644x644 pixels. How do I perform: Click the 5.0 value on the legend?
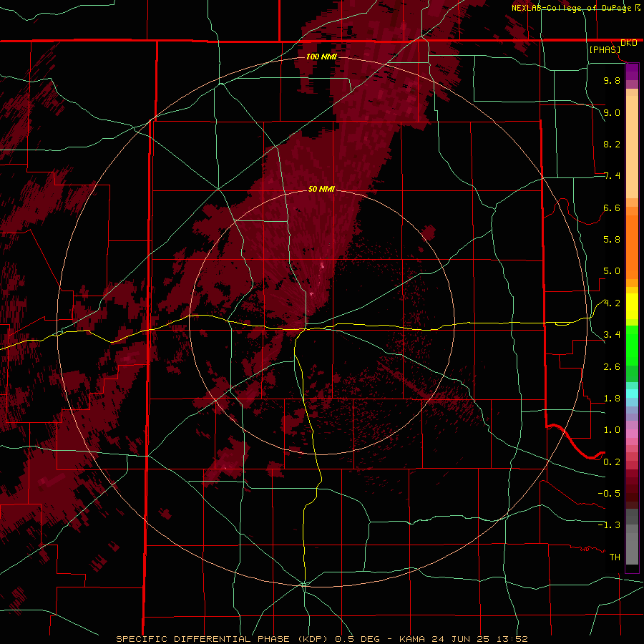[x=612, y=271]
